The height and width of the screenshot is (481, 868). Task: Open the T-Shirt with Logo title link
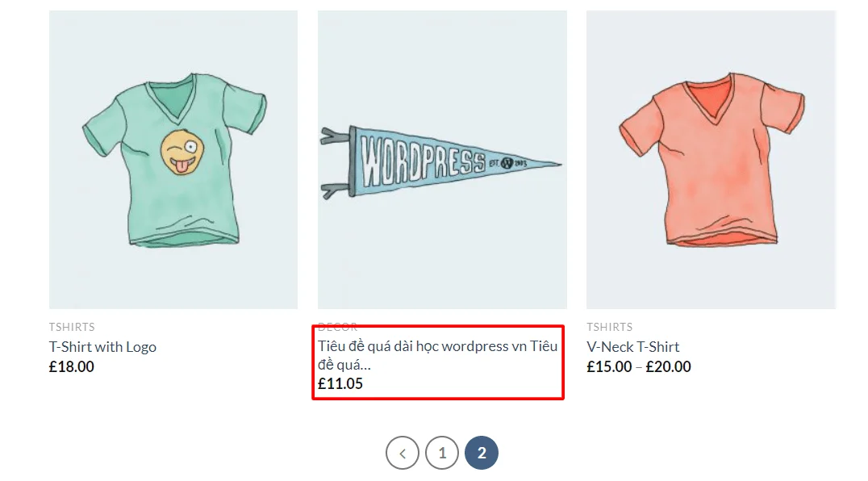[102, 347]
